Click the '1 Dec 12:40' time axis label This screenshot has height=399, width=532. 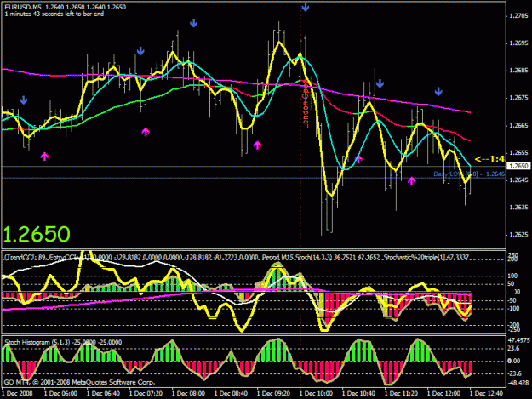pos(486,394)
